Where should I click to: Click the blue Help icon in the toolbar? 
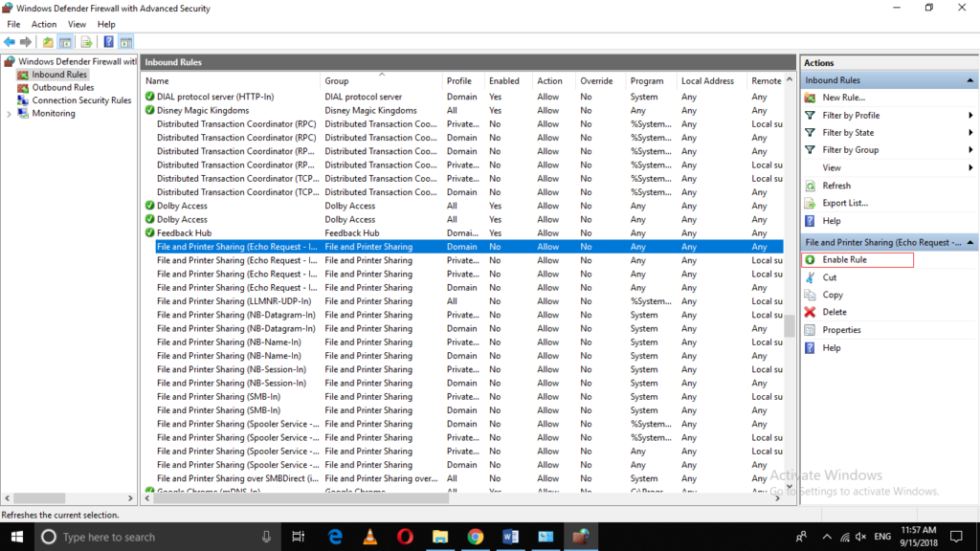coord(109,42)
